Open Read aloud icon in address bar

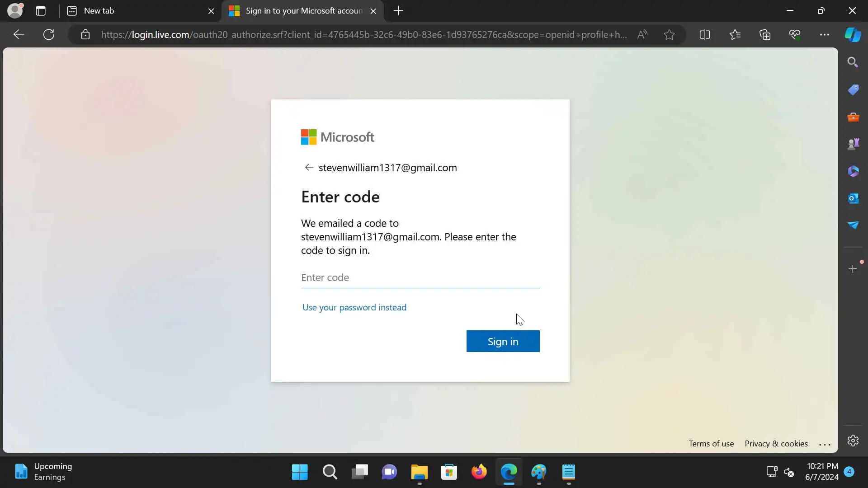click(642, 35)
